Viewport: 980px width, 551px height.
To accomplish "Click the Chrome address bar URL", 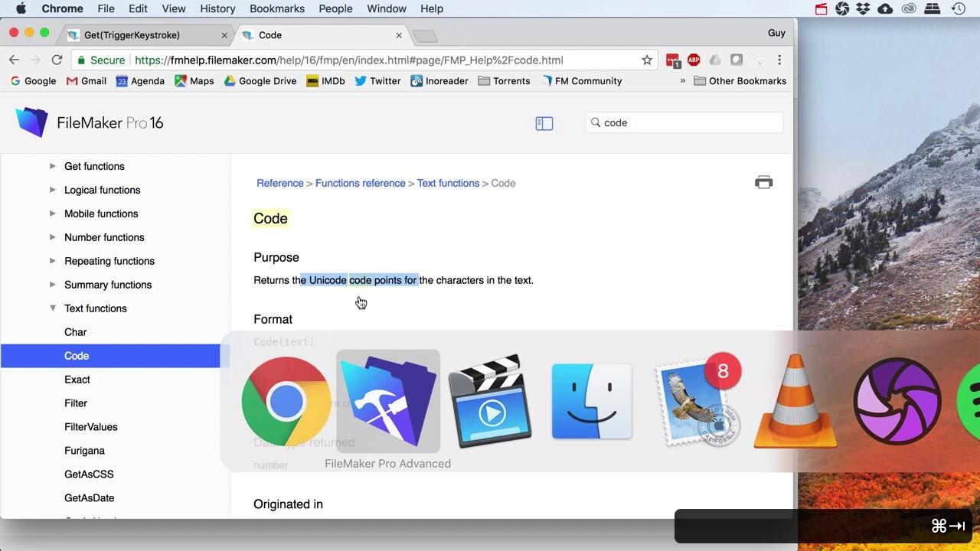I will pos(349,60).
